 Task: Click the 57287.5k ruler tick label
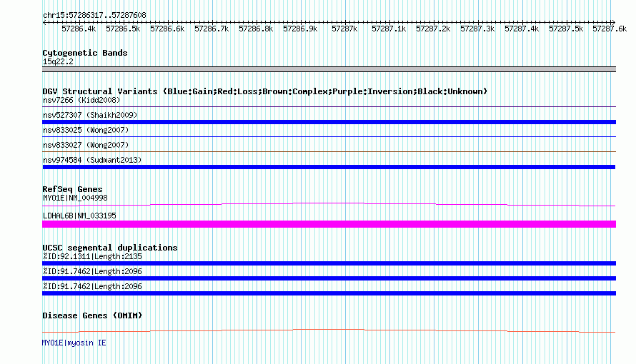[x=566, y=29]
